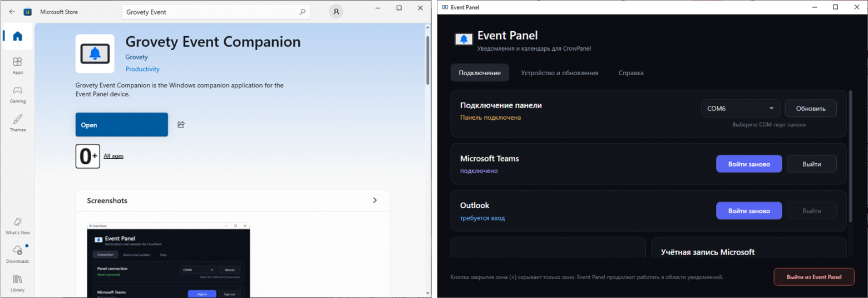Switch to Устройство и обновления tab

(x=559, y=73)
